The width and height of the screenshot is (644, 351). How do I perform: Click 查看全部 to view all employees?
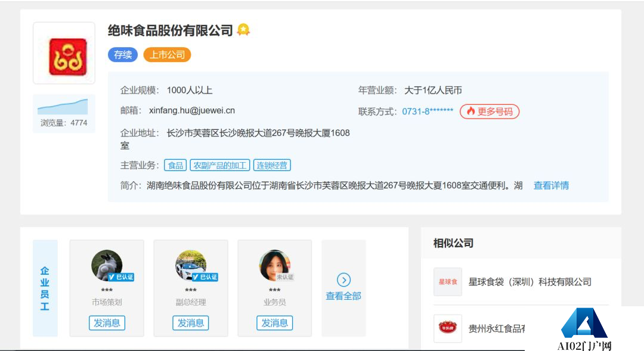pyautogui.click(x=343, y=296)
